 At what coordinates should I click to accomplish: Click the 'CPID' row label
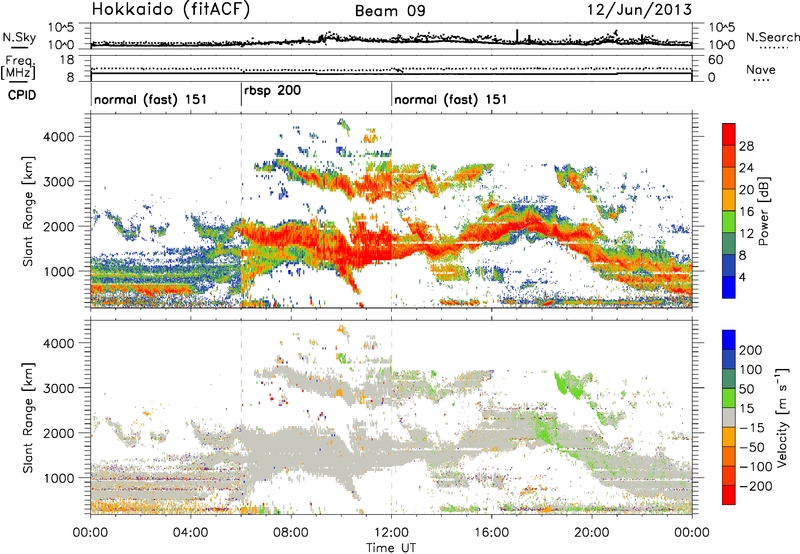point(22,95)
